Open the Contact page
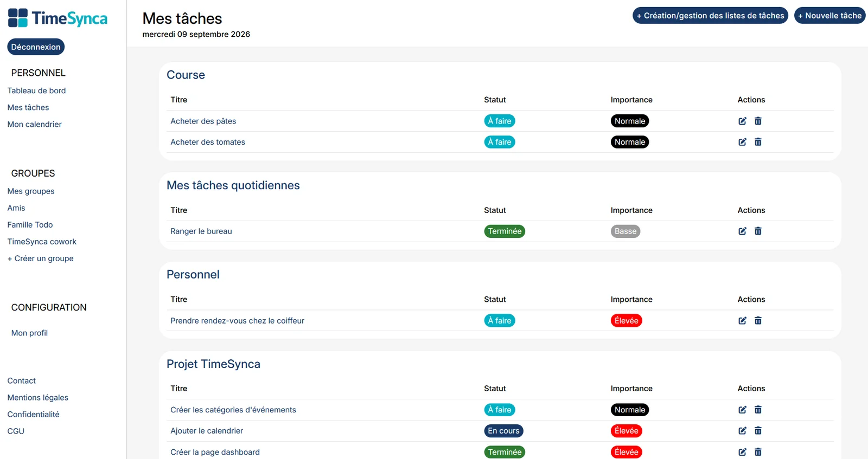 21,381
